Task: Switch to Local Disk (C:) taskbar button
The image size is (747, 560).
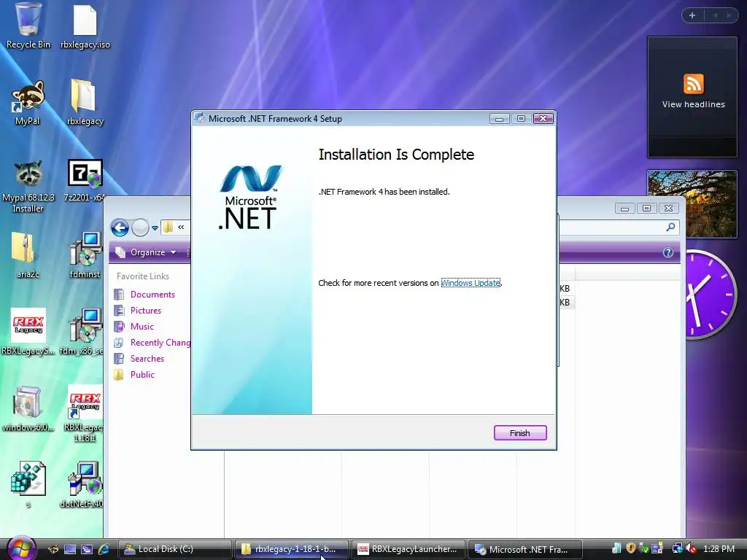Action: [174, 549]
